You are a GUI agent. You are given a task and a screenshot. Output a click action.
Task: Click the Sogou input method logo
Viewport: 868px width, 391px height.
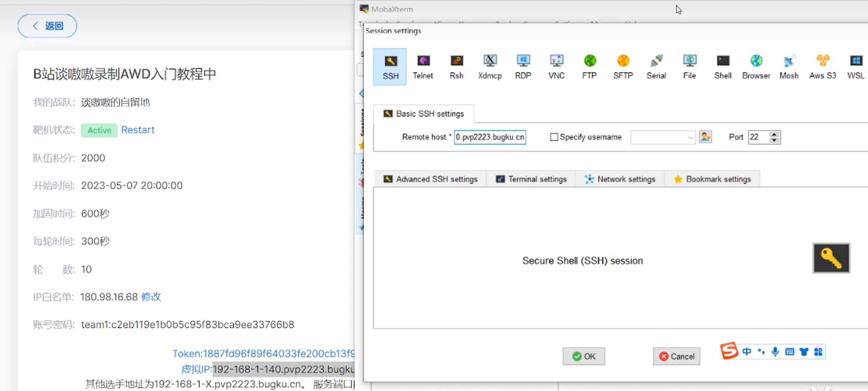(729, 351)
